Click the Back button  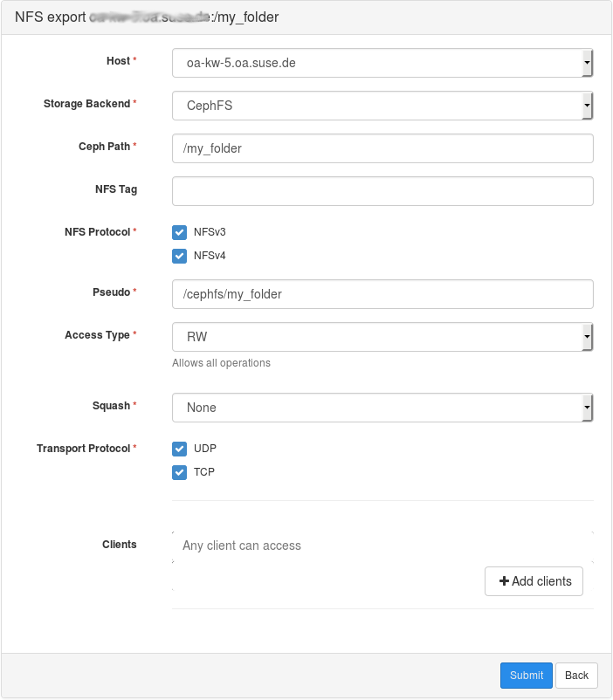(576, 676)
